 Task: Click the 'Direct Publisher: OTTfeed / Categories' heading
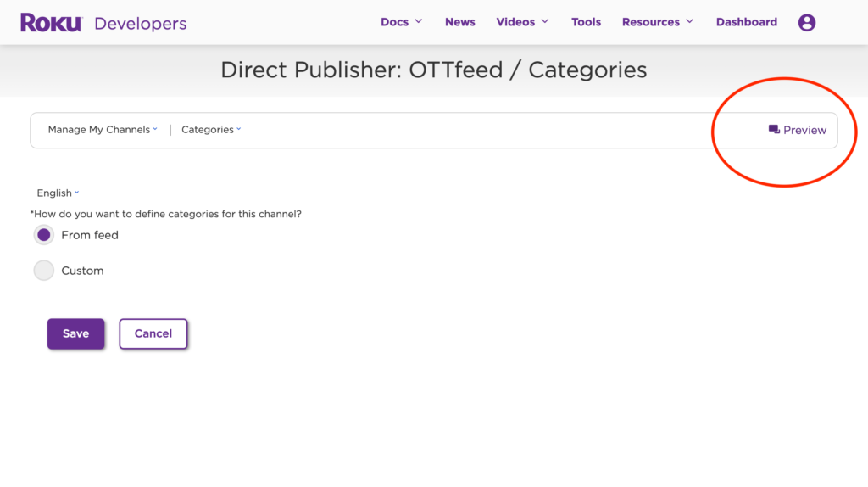pos(433,70)
